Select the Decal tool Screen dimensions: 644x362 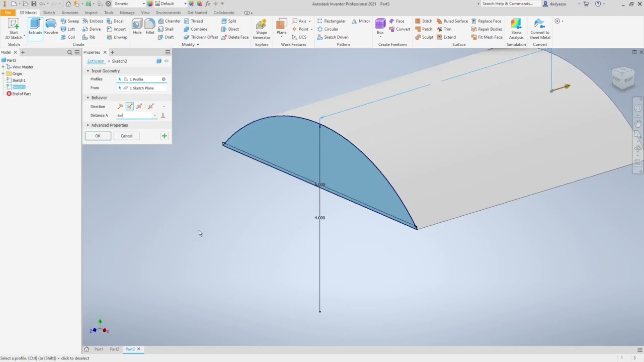pyautogui.click(x=115, y=21)
